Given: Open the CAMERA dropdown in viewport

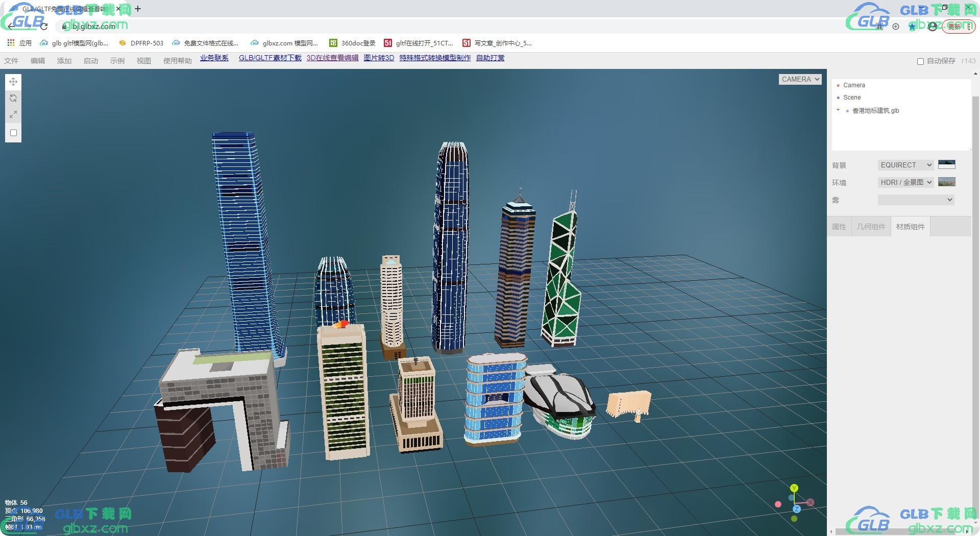Looking at the screenshot, I should pos(800,79).
